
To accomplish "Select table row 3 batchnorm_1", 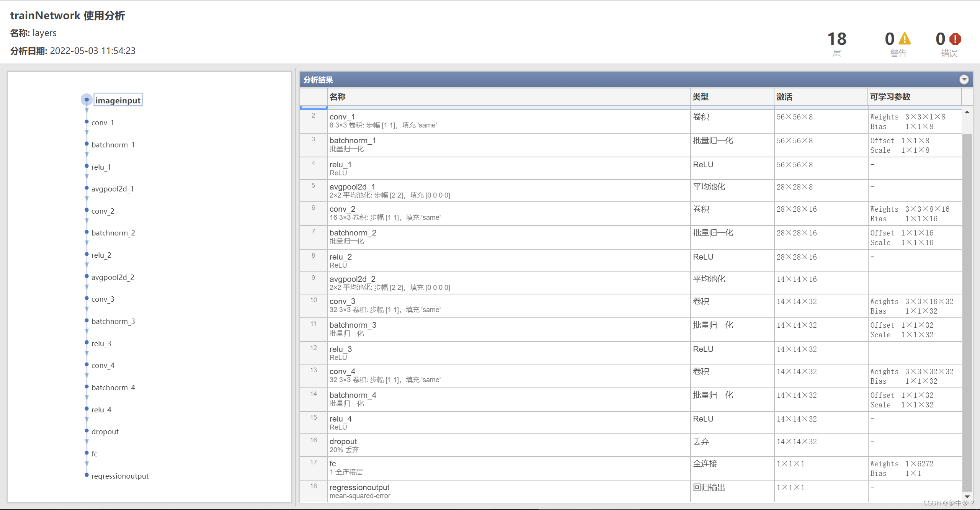I will click(x=631, y=145).
